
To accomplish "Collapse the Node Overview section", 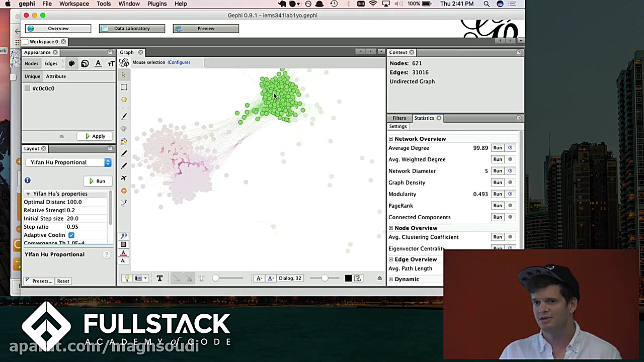I will click(391, 228).
